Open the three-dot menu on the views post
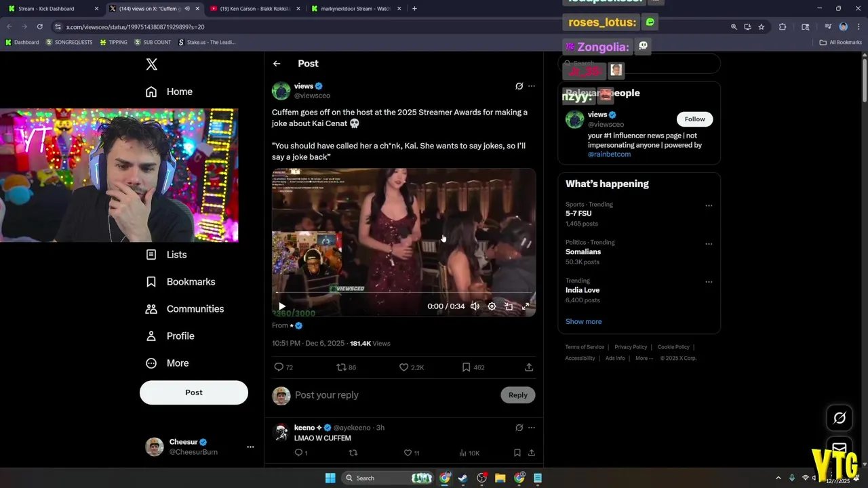Image resolution: width=868 pixels, height=488 pixels. 531,86
